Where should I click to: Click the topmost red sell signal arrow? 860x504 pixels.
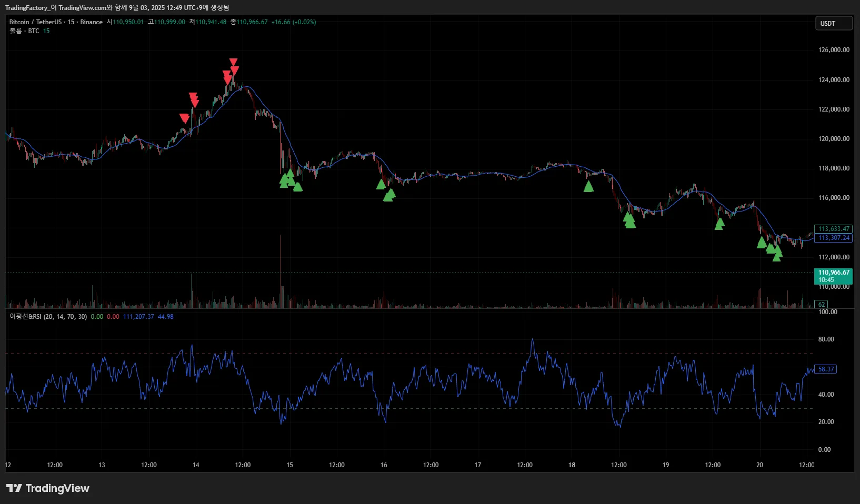pyautogui.click(x=233, y=62)
